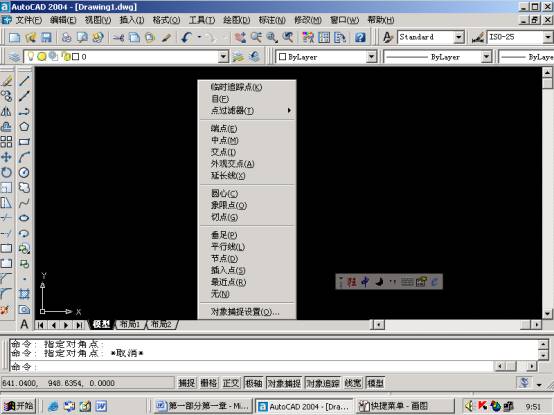Screen dimensions: 554x415
Task: Toggle 极轴 polar tracking in status bar
Action: point(253,383)
